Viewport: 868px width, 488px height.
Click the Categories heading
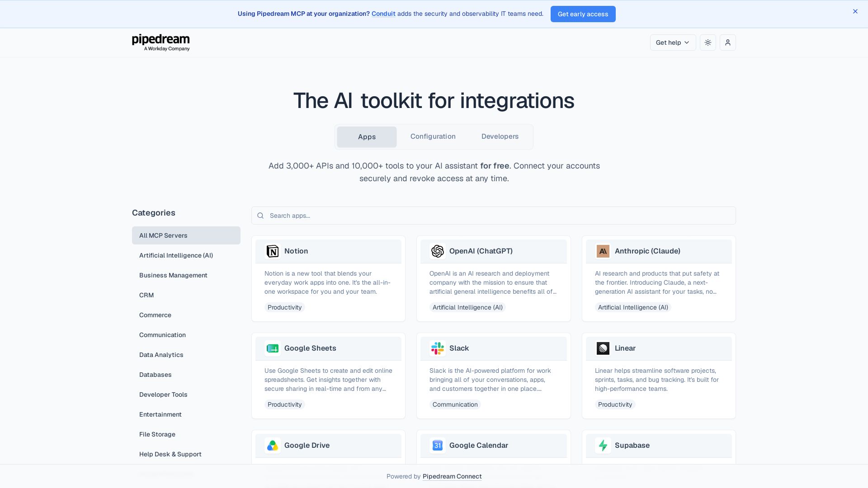154,213
